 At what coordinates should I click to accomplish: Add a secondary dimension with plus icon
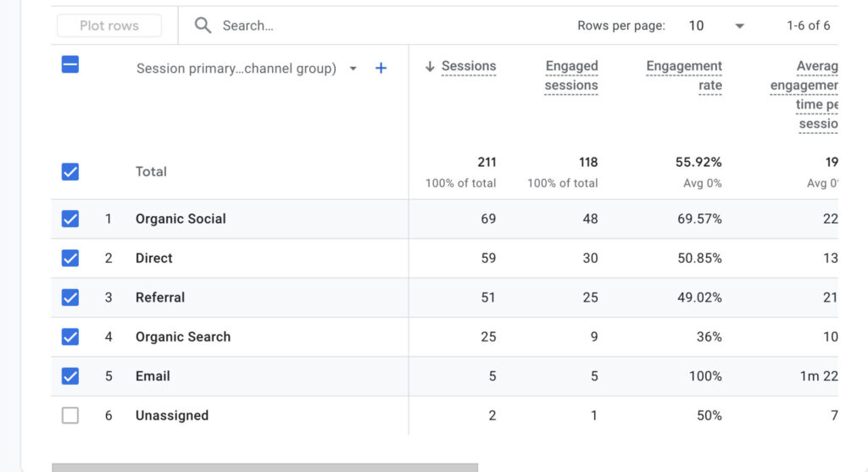pos(381,68)
